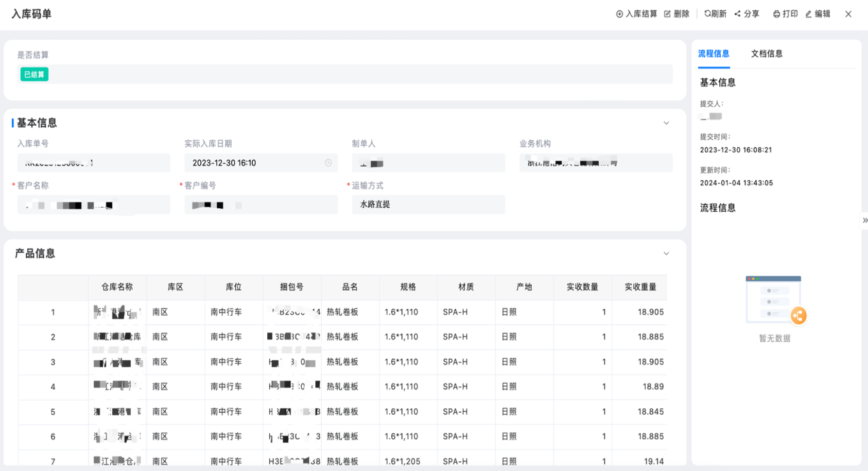
Task: Click the 已结算 status tag
Action: (35, 74)
